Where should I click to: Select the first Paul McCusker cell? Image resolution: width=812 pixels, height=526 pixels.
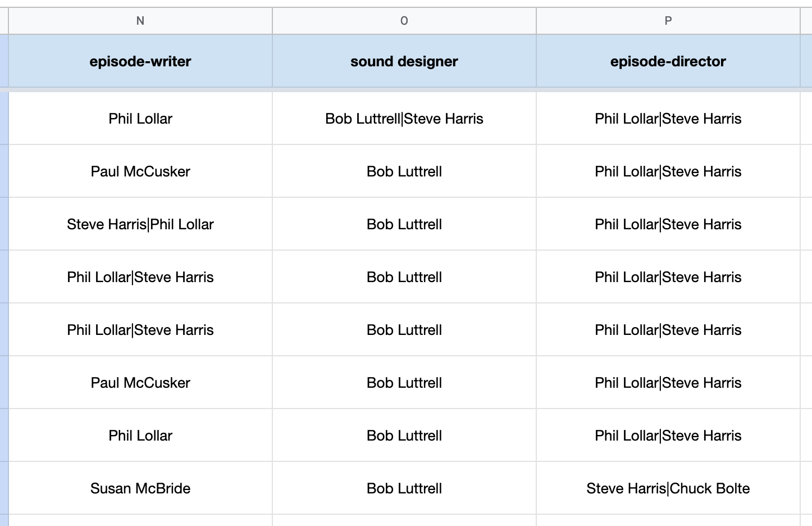pos(140,171)
